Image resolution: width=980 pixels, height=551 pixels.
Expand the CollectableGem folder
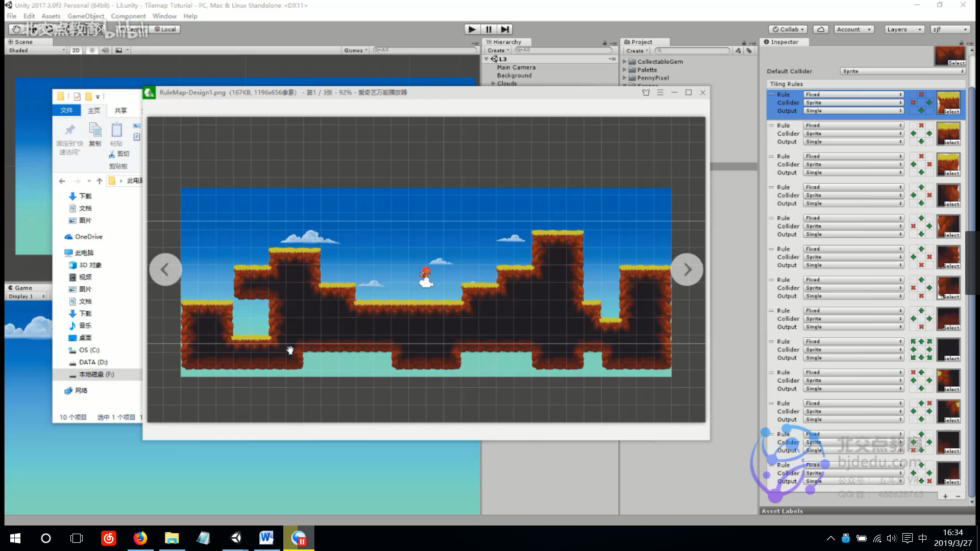625,62
